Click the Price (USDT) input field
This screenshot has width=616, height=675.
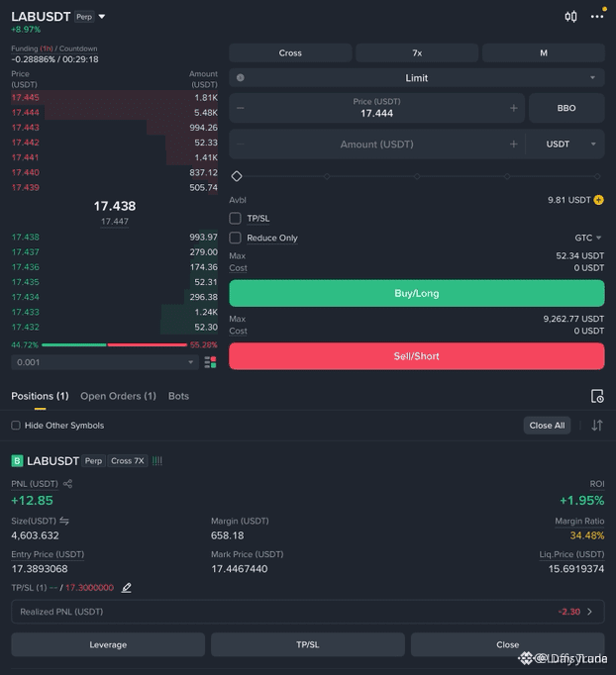pyautogui.click(x=377, y=108)
